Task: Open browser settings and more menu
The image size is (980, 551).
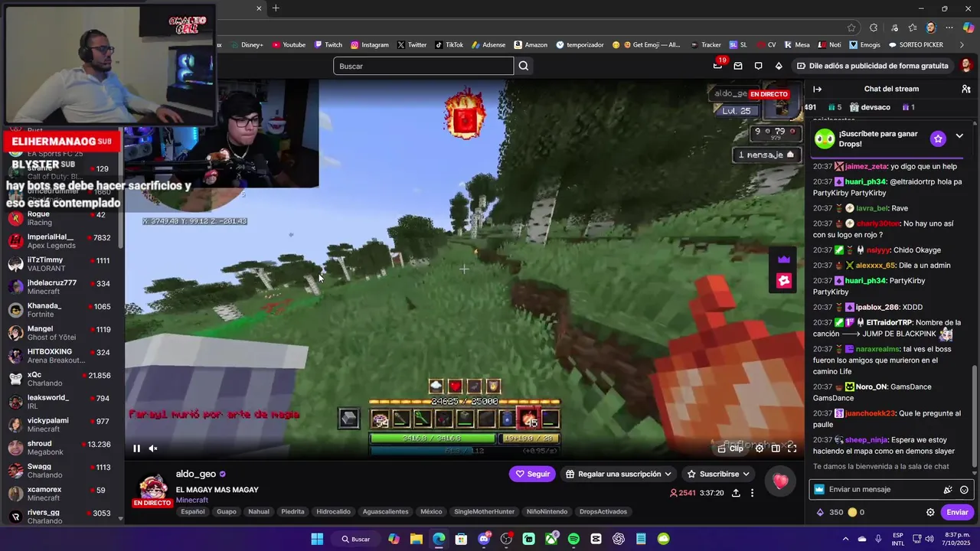Action: pyautogui.click(x=949, y=27)
